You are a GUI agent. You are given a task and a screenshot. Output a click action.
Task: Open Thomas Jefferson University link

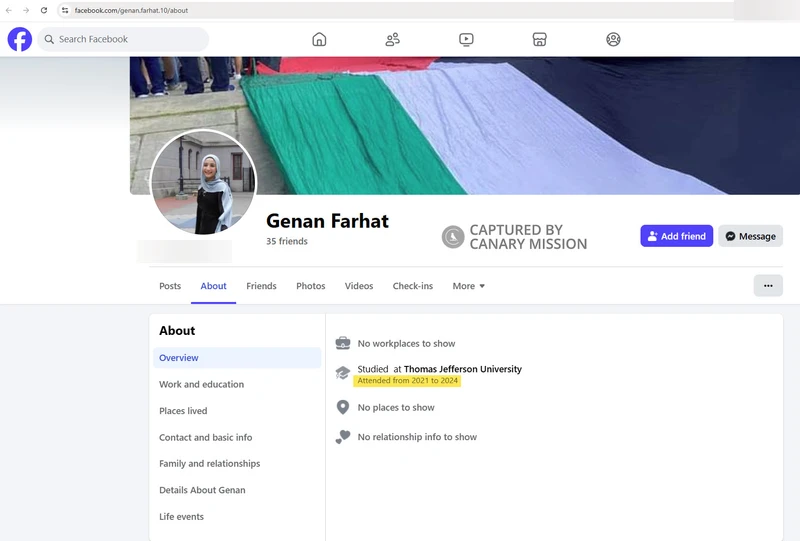click(463, 368)
